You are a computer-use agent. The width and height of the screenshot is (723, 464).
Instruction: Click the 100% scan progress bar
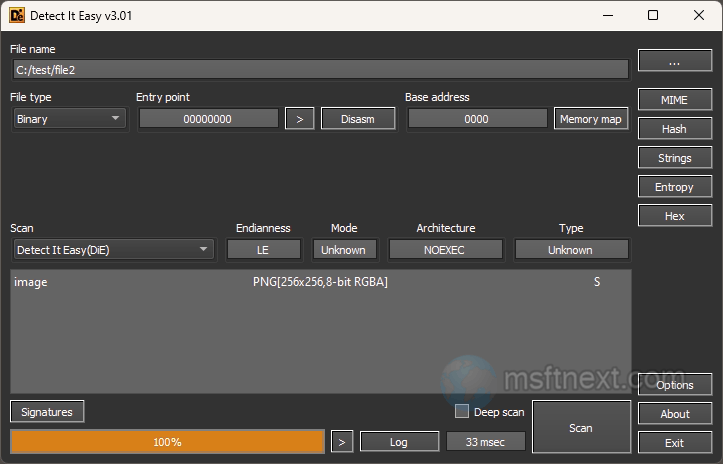[x=167, y=442]
